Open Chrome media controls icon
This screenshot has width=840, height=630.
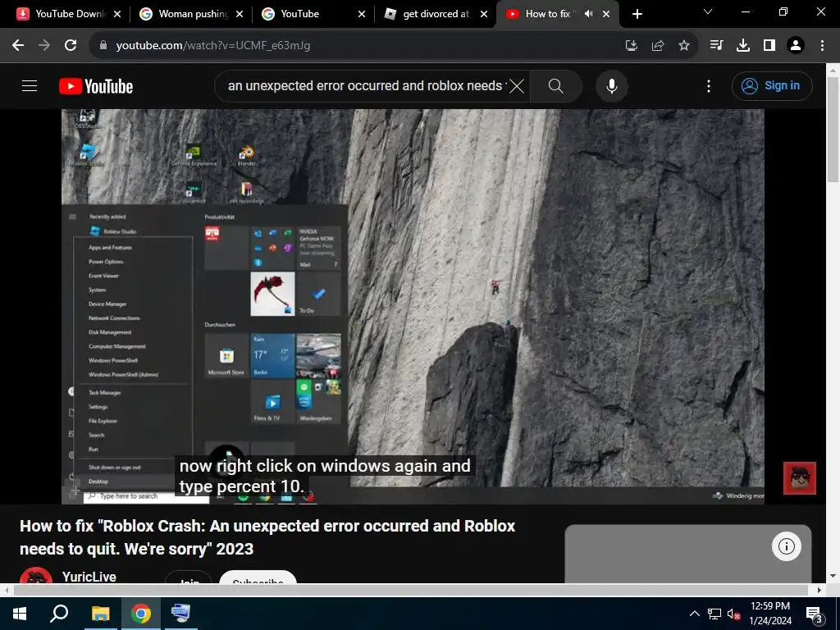[x=716, y=46]
